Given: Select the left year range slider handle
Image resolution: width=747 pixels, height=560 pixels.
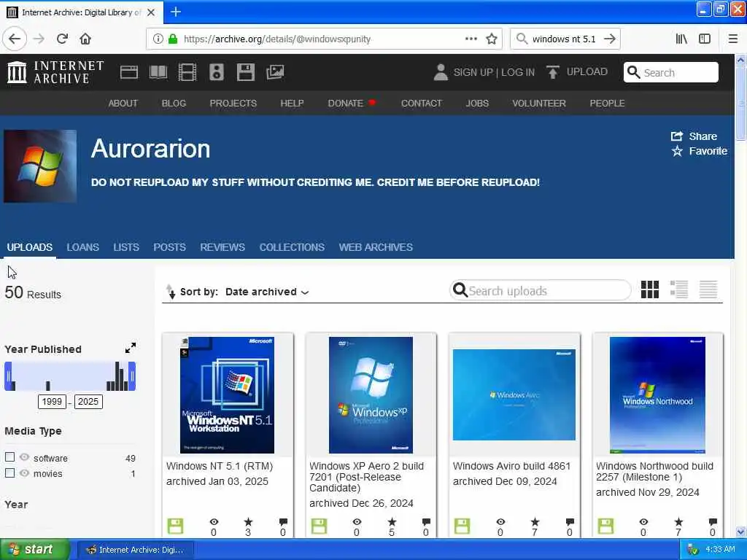Looking at the screenshot, I should [8, 376].
